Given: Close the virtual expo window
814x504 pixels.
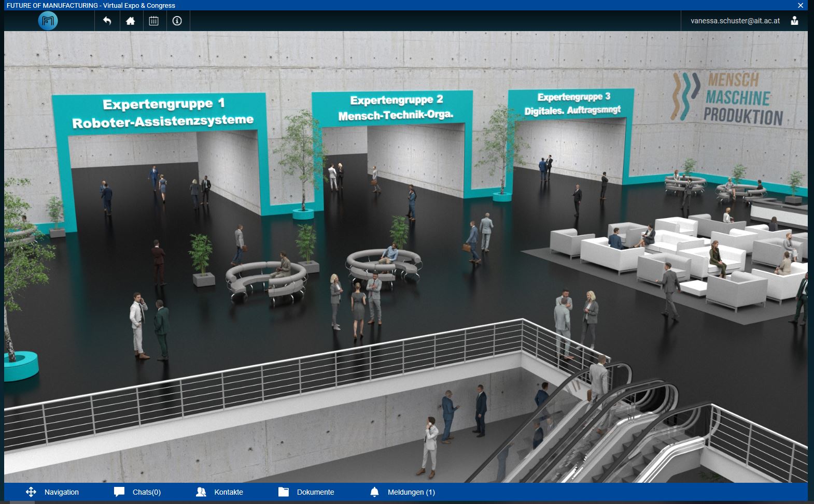Looking at the screenshot, I should point(801,5).
